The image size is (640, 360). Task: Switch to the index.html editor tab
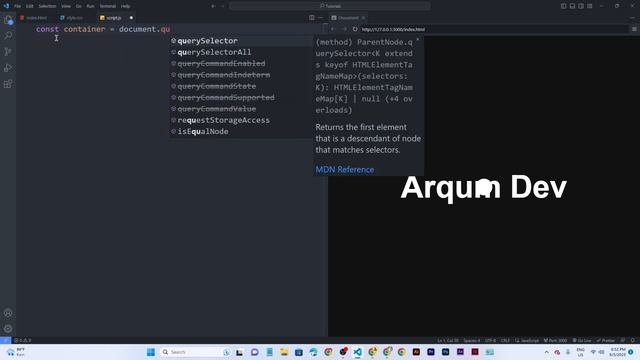36,18
